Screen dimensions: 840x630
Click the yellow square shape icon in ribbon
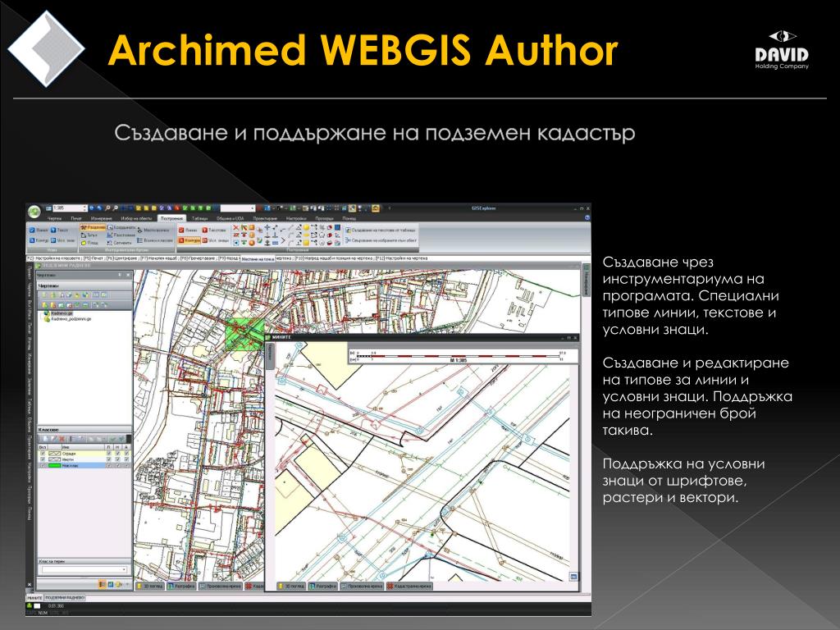306,243
